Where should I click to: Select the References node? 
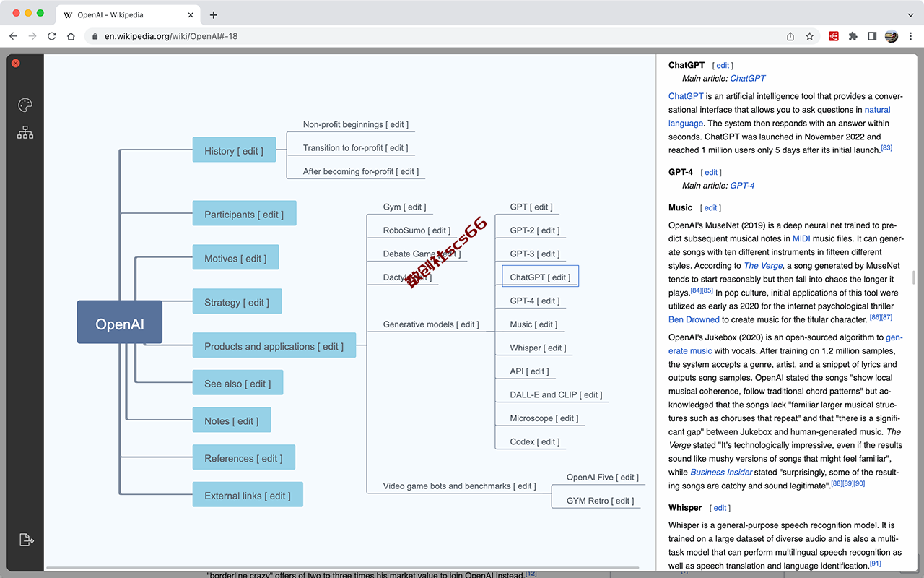244,458
